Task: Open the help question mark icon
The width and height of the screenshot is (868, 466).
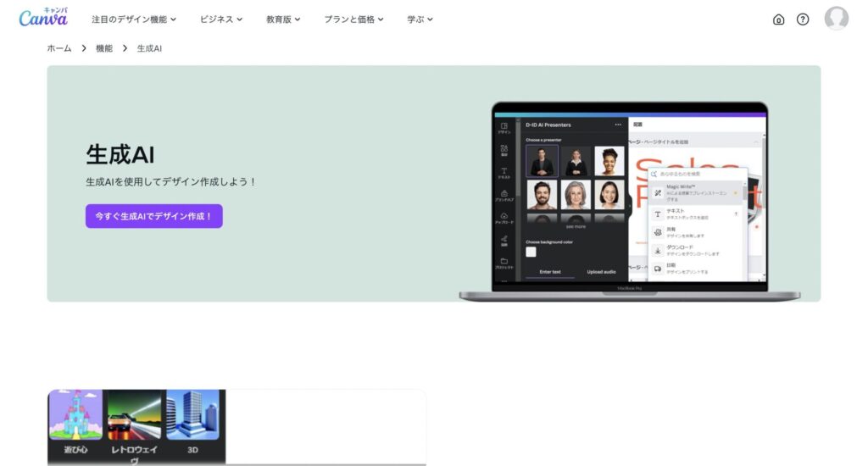Action: click(803, 19)
